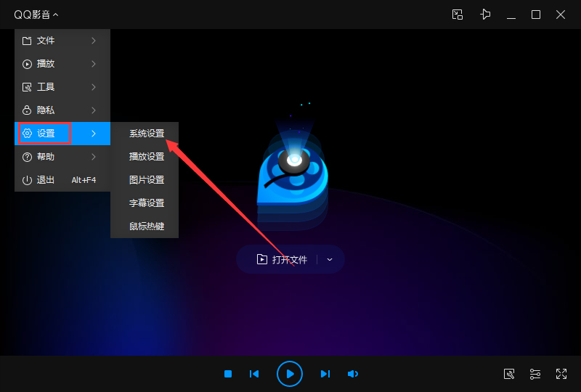The image size is (581, 392).
Task: Maximize the QQ影音 window
Action: [x=536, y=15]
